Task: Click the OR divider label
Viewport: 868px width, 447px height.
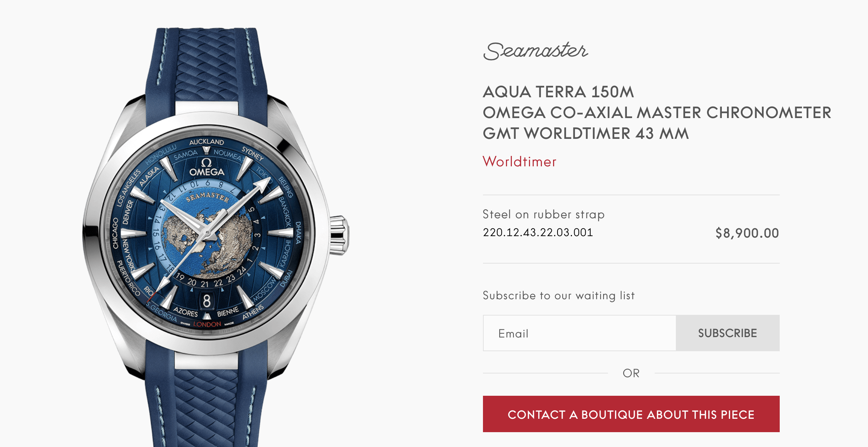Action: pos(631,373)
